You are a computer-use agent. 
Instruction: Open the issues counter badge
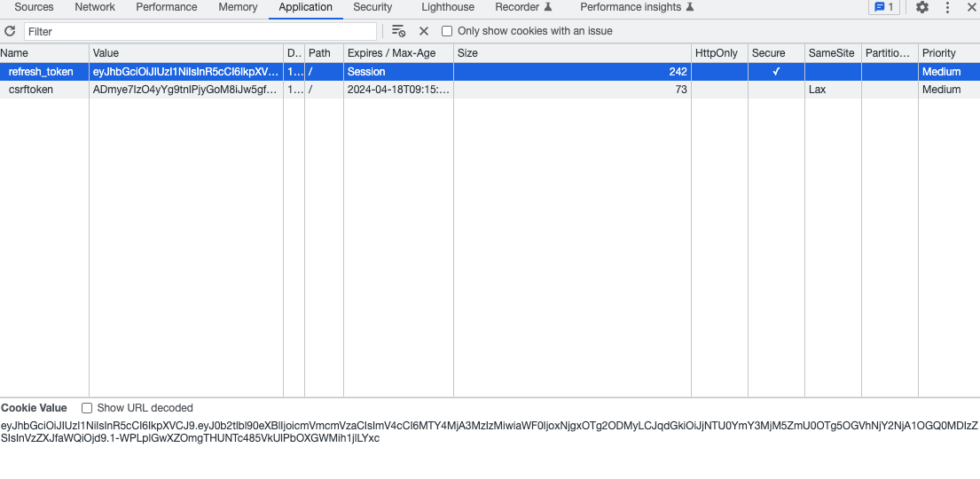point(884,7)
